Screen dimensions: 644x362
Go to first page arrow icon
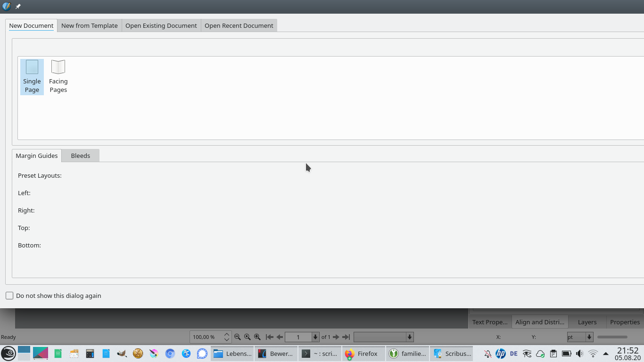(270, 337)
